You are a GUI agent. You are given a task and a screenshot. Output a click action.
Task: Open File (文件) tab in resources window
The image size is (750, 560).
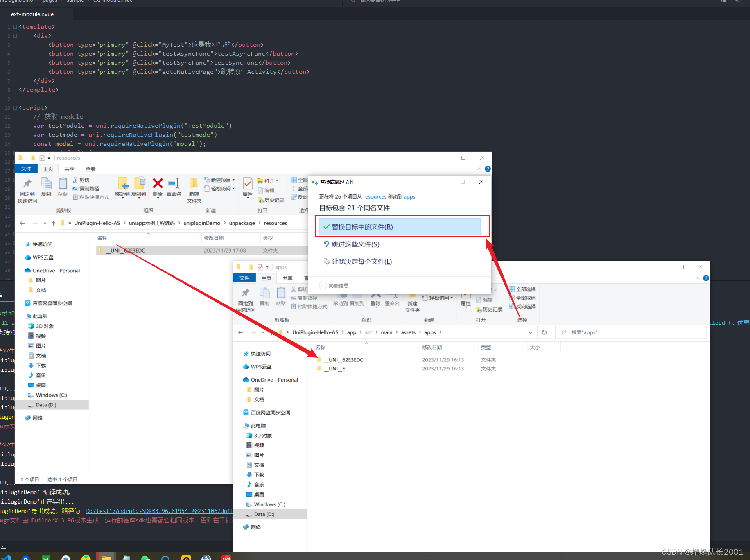click(x=26, y=169)
